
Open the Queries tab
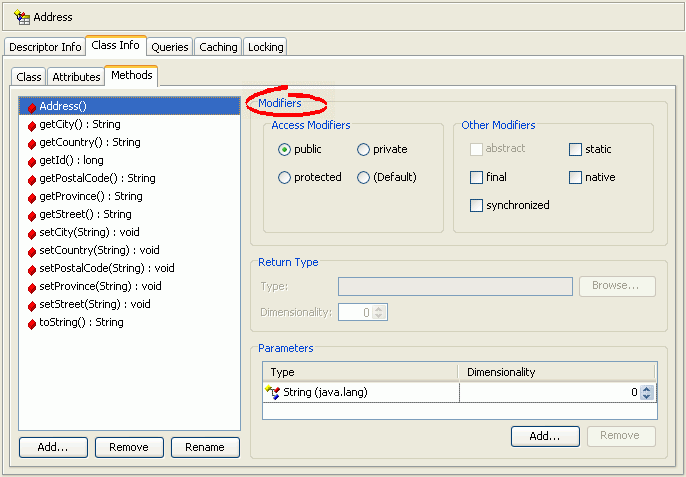tap(170, 47)
